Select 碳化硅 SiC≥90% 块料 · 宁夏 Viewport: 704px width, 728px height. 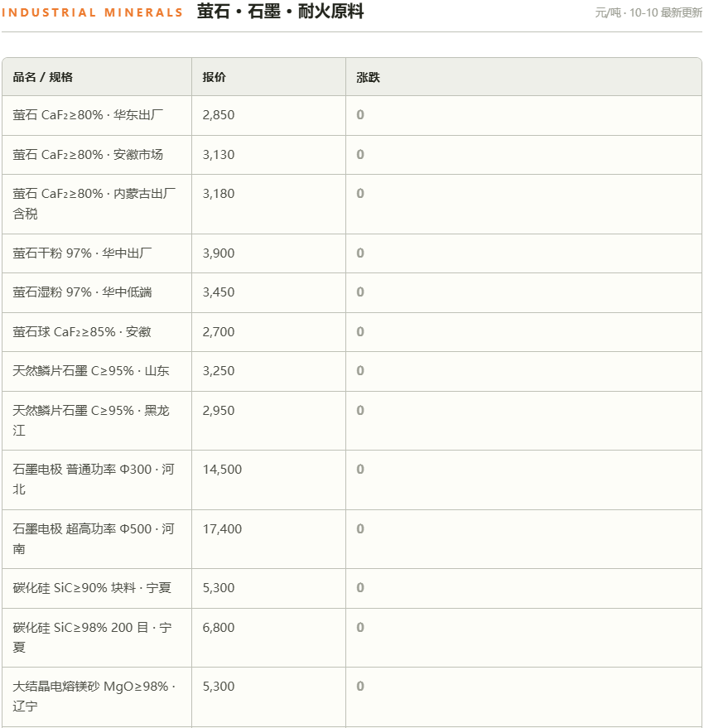tap(92, 588)
